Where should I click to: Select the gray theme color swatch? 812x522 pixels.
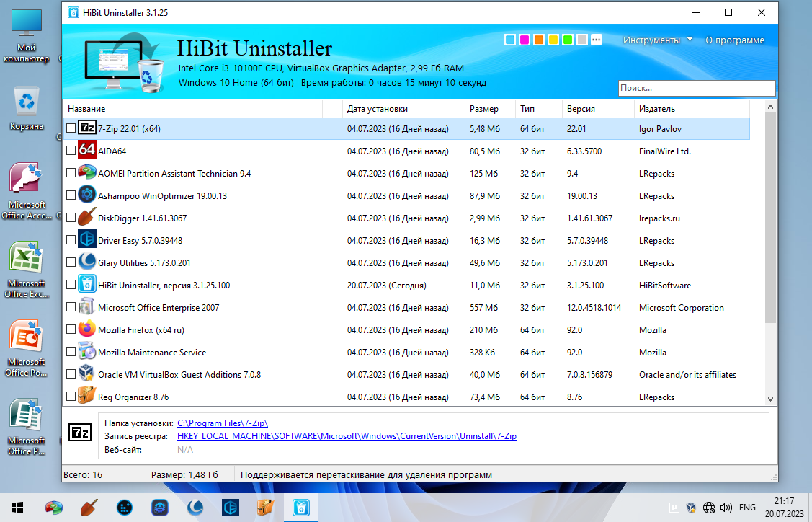coord(582,40)
